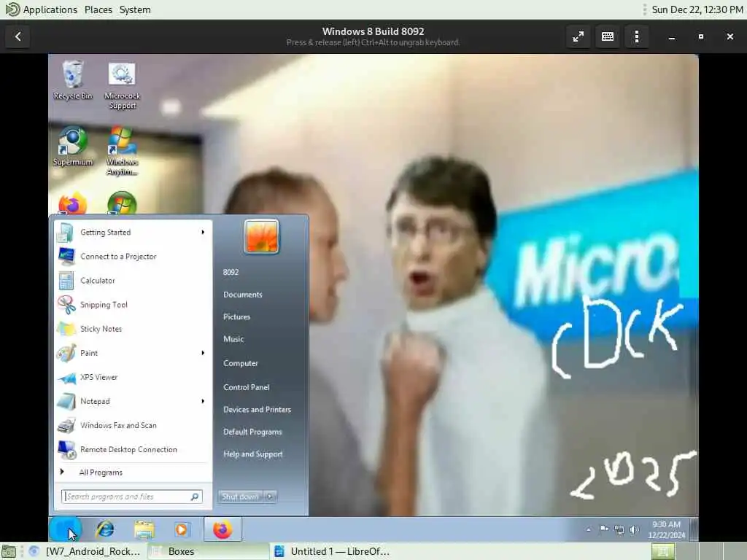Show hidden tray icons arrow

click(x=589, y=529)
